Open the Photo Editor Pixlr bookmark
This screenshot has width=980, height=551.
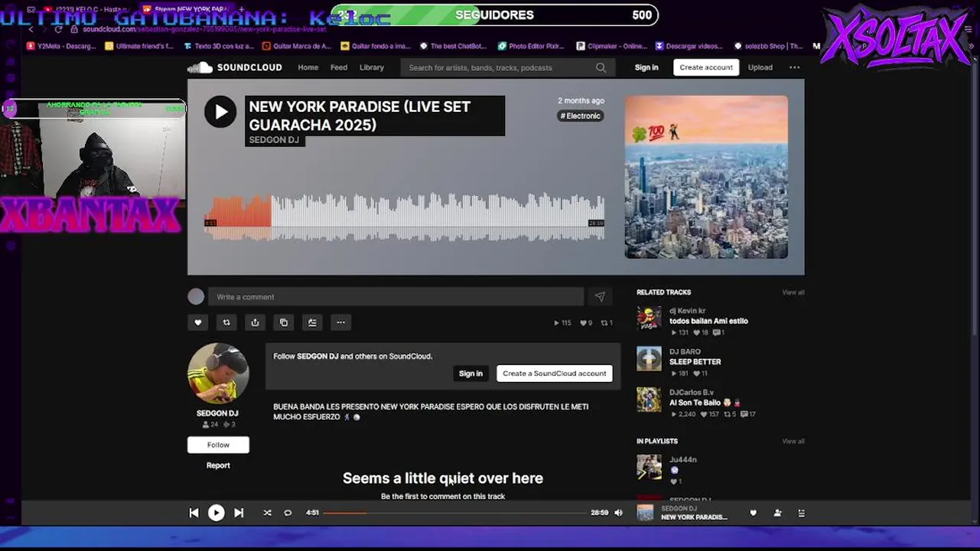[x=531, y=46]
